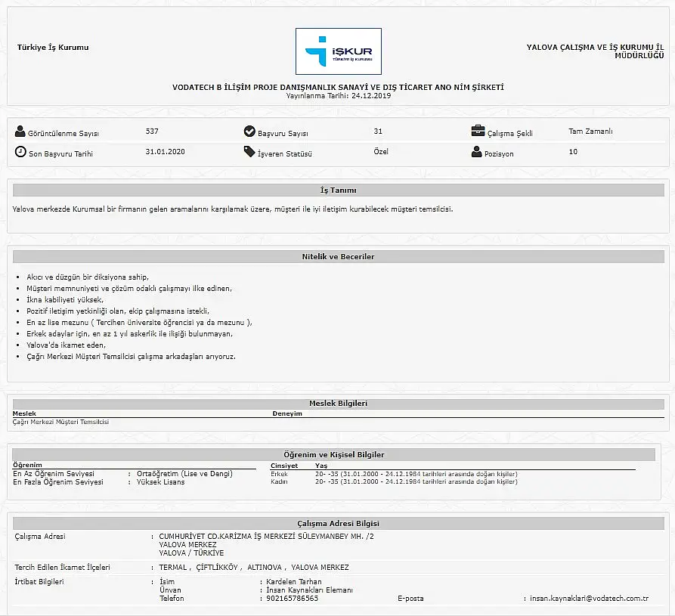The height and width of the screenshot is (616, 675).
Task: Click the bullet about müşteri memnuniyeti
Action: [x=129, y=289]
